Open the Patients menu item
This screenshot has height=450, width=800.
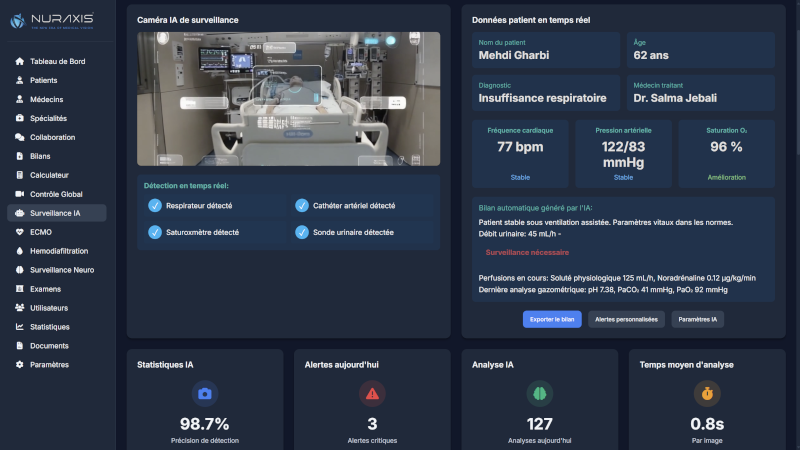43,80
